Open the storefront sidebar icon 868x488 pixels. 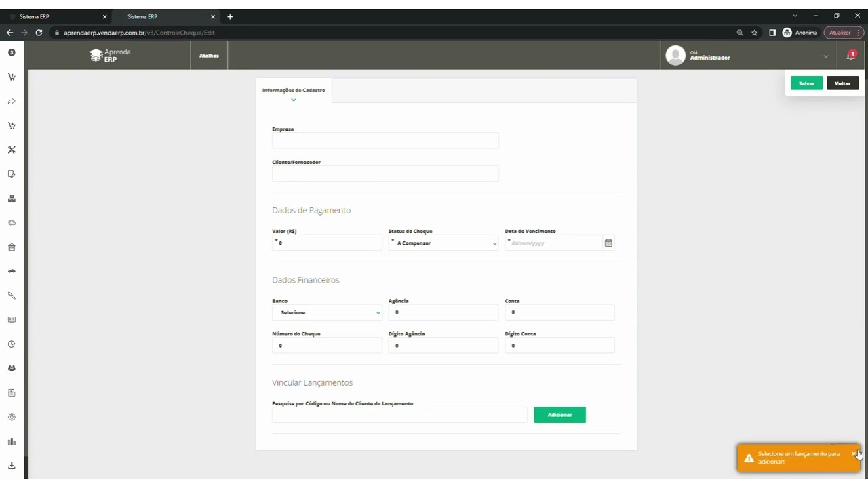point(12,247)
